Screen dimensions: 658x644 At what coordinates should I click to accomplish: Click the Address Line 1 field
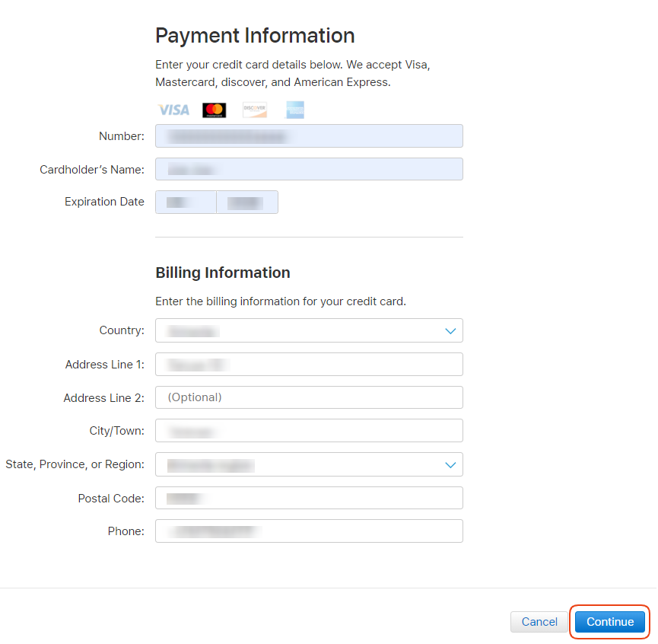[309, 365]
